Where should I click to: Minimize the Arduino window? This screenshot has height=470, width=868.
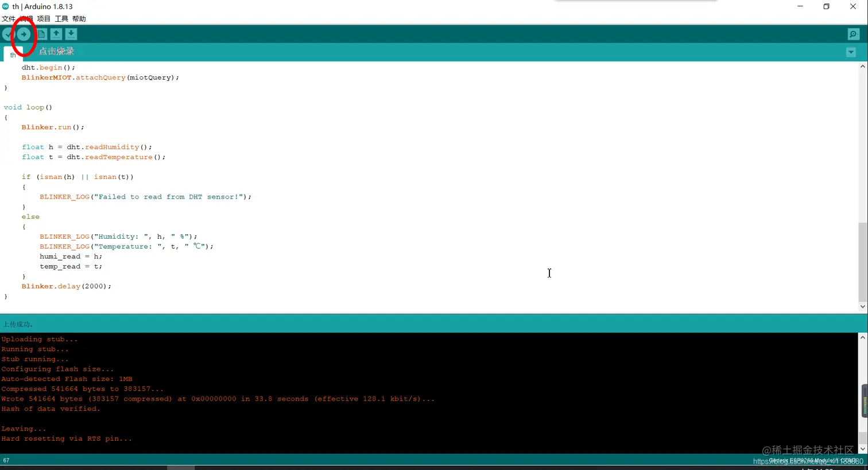800,6
